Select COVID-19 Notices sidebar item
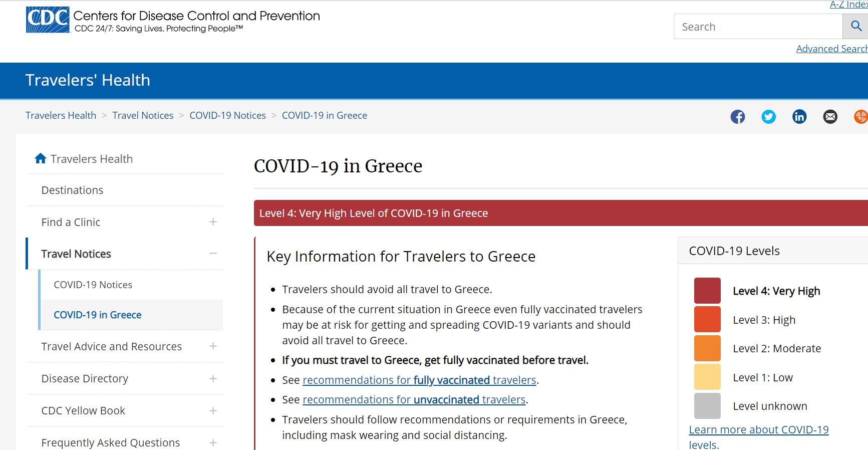 tap(93, 285)
